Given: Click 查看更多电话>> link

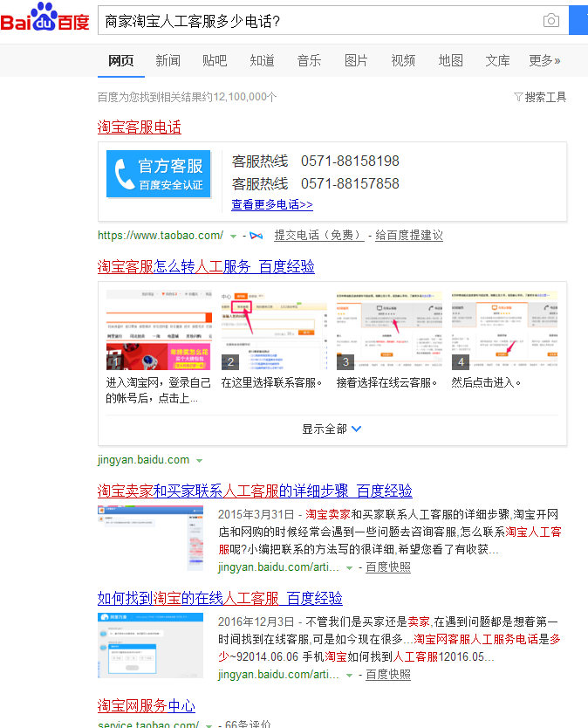Looking at the screenshot, I should click(271, 204).
